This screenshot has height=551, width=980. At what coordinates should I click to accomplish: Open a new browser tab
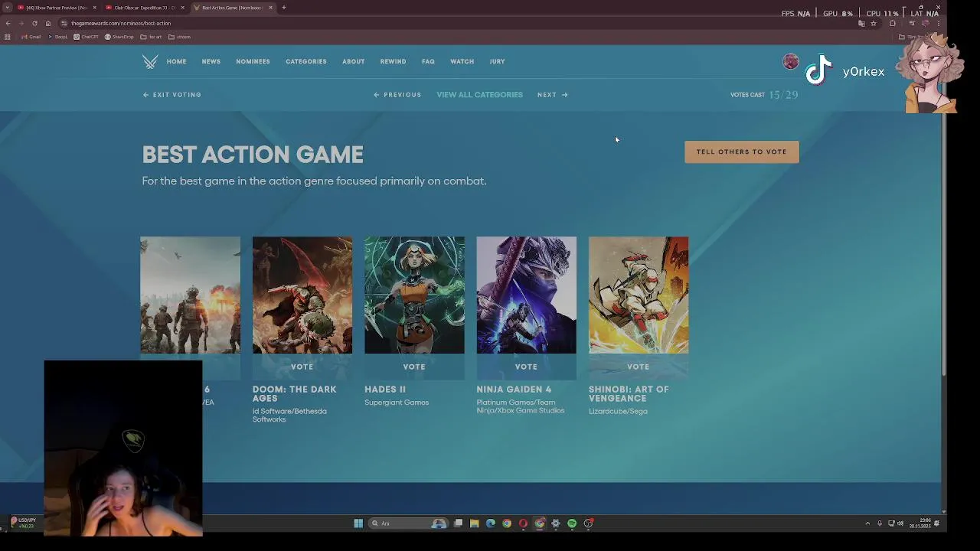(x=283, y=8)
